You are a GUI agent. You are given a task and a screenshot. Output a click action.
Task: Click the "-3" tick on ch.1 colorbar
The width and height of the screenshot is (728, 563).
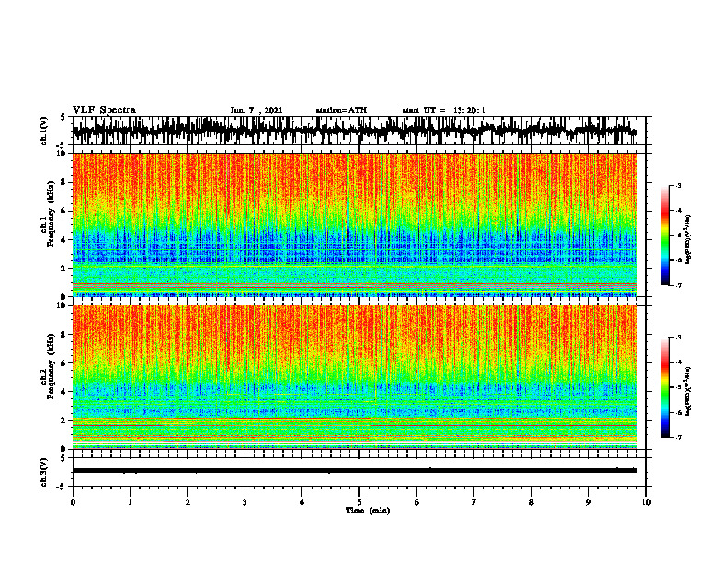tap(678, 185)
